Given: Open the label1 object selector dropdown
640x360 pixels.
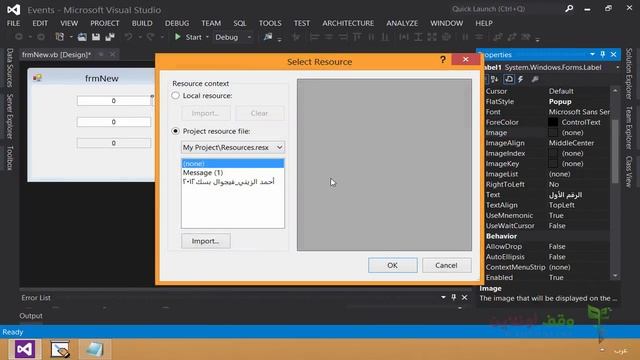Looking at the screenshot, I should pos(617,67).
